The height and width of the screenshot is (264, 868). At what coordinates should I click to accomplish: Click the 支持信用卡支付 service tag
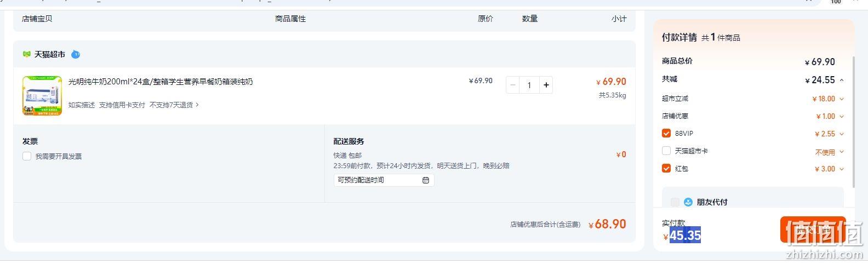[x=122, y=105]
